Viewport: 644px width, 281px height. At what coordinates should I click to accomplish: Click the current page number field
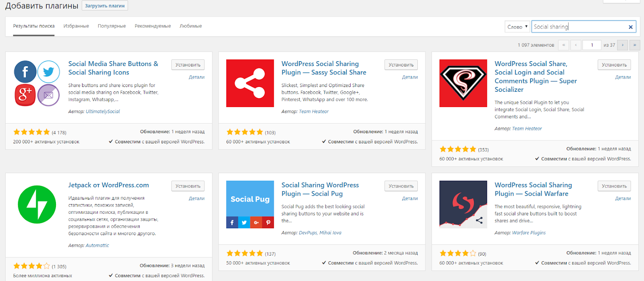[592, 45]
